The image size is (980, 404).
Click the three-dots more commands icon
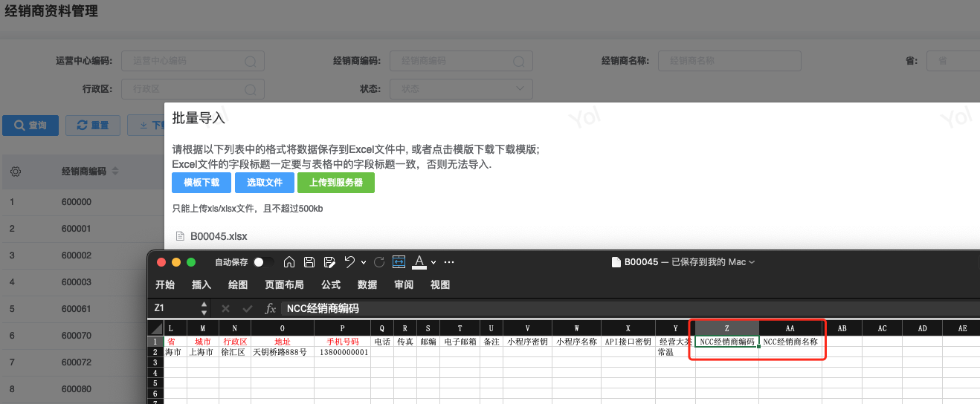[449, 262]
